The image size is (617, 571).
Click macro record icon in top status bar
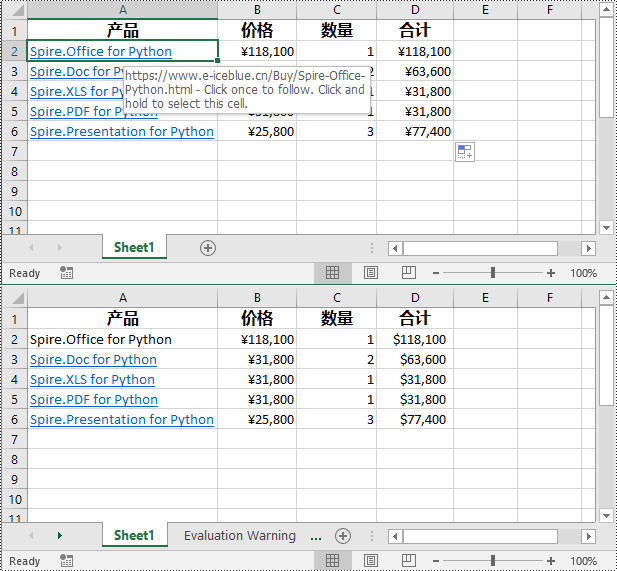tap(66, 273)
